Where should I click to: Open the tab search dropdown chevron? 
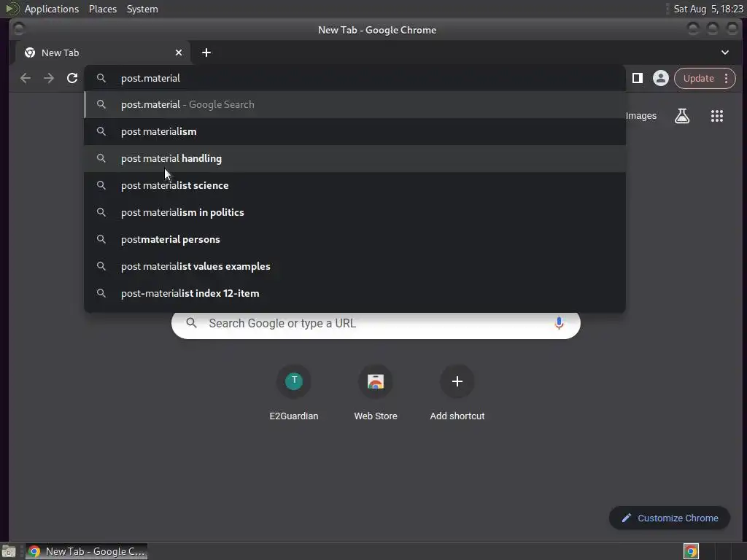coord(724,52)
